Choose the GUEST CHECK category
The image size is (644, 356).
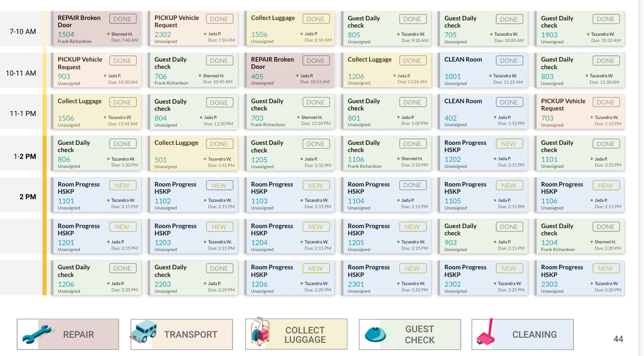coord(419,335)
